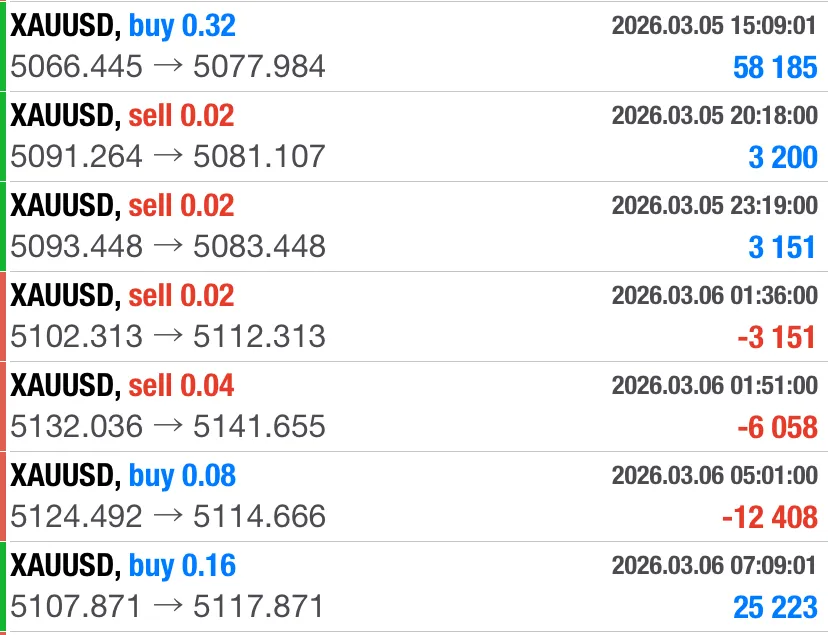Click price range 5091.264 → 5081.107

[168, 157]
